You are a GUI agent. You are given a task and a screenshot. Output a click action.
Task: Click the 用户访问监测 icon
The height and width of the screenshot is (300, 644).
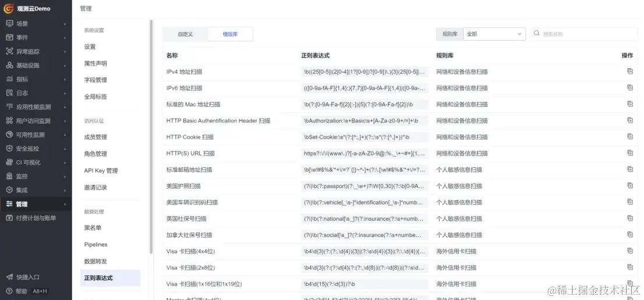pyautogui.click(x=10, y=121)
